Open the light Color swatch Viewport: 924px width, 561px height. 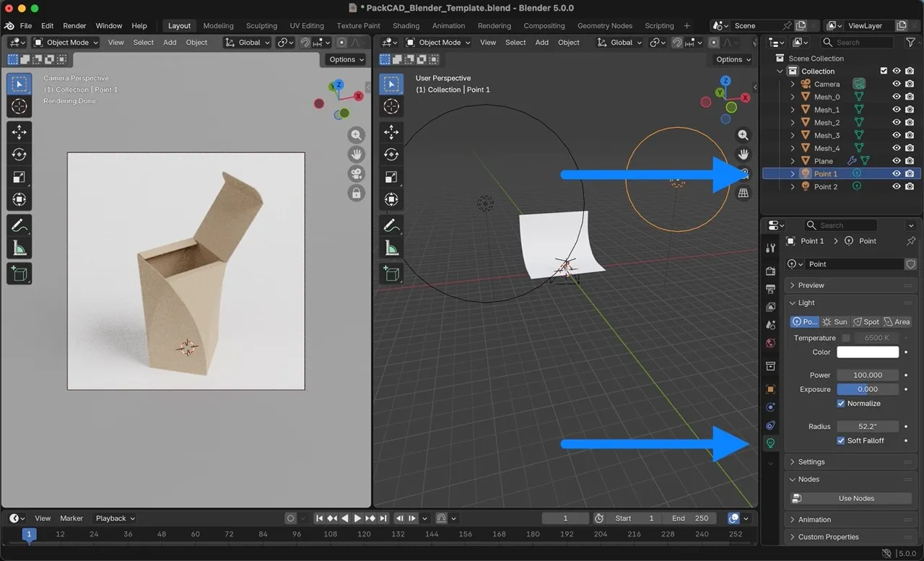(867, 352)
